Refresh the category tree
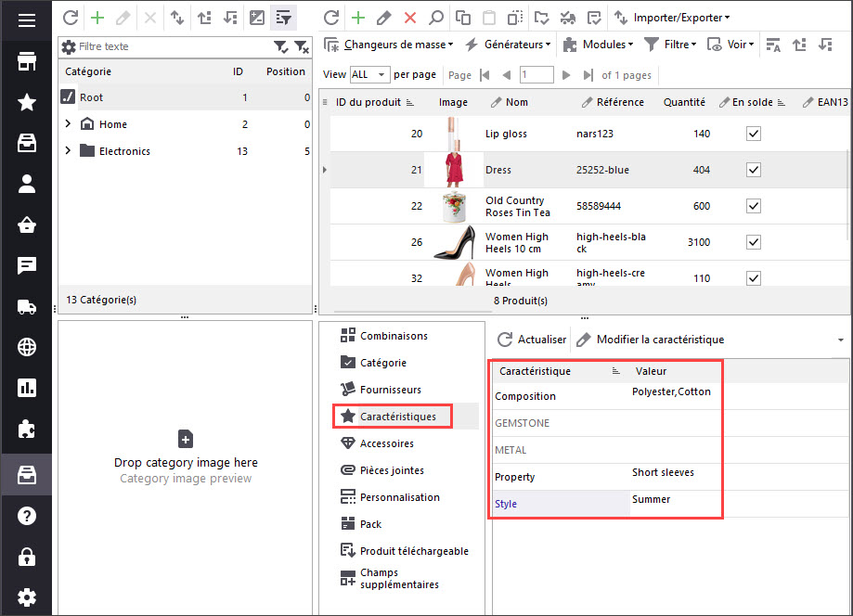 (71, 18)
